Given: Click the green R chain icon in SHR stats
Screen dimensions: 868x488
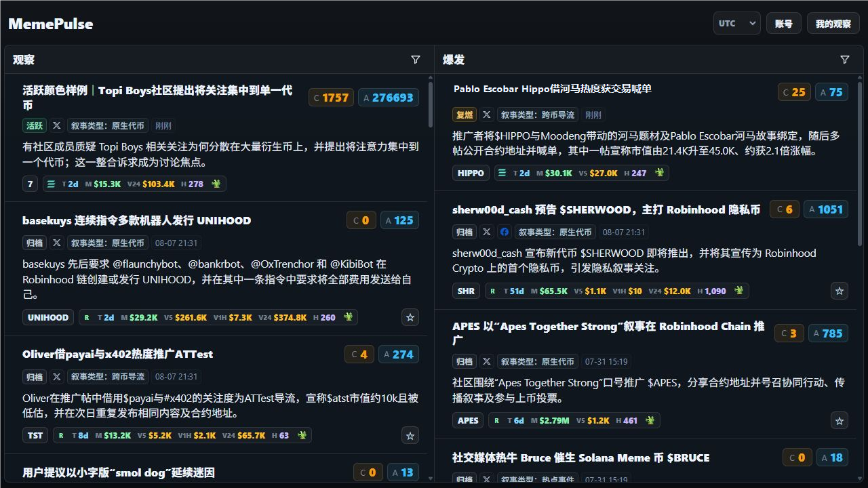Looking at the screenshot, I should click(492, 291).
